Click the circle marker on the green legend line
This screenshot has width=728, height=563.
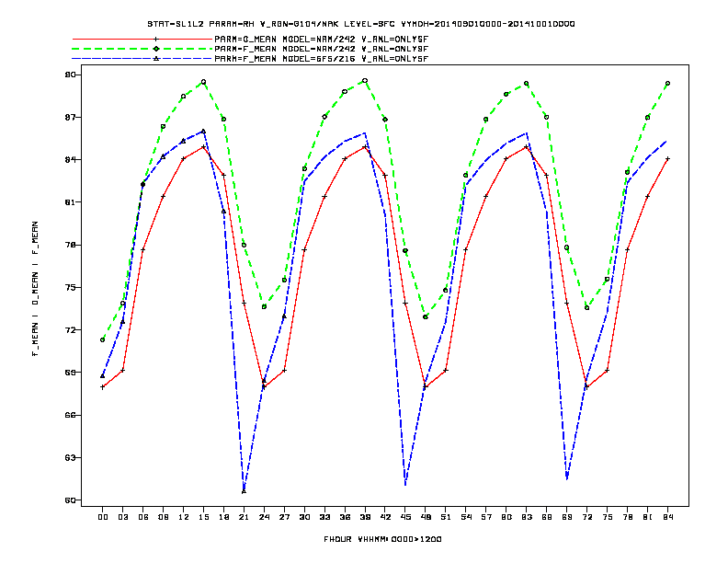coord(156,49)
